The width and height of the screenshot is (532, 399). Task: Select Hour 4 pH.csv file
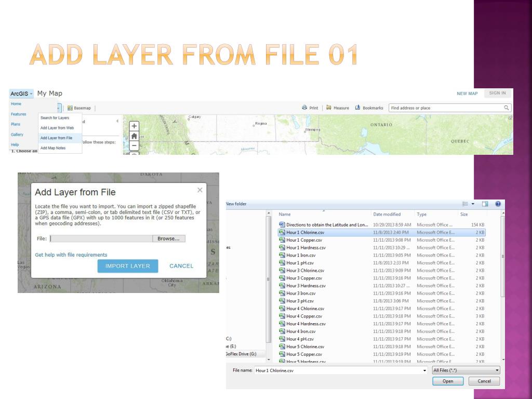[382, 339]
